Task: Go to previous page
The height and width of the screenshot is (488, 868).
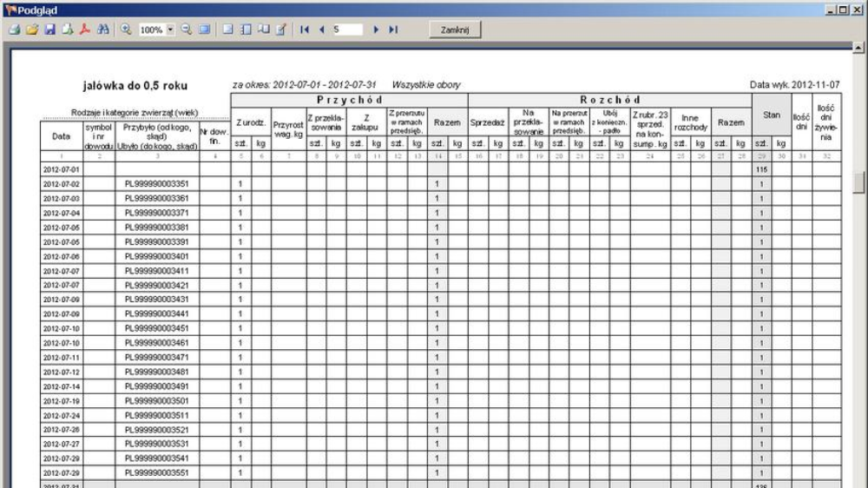Action: 322,30
